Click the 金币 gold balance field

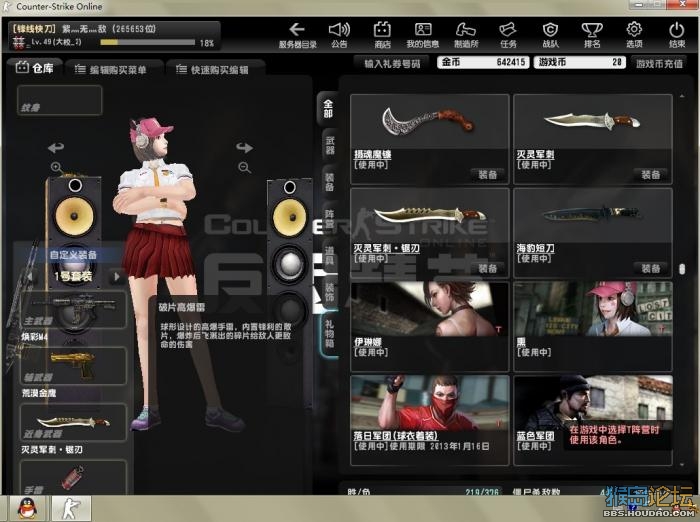(483, 62)
